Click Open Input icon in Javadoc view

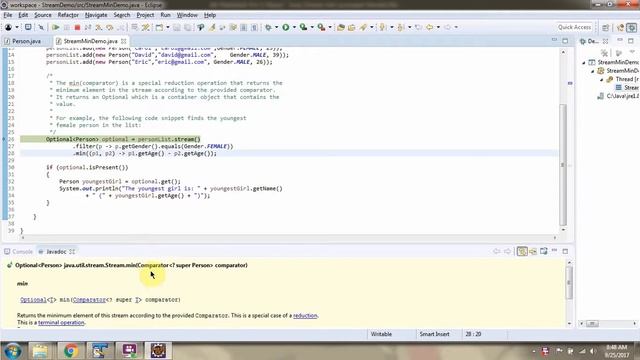point(533,251)
